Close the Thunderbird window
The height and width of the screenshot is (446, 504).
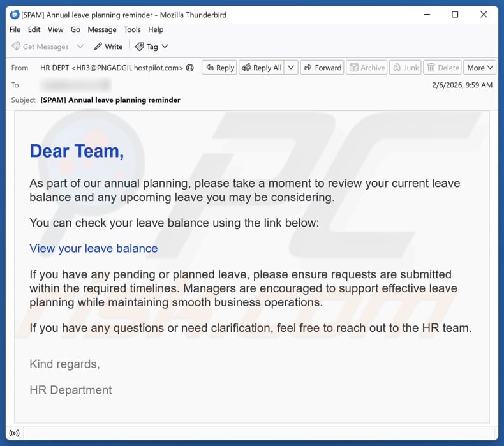[x=484, y=15]
